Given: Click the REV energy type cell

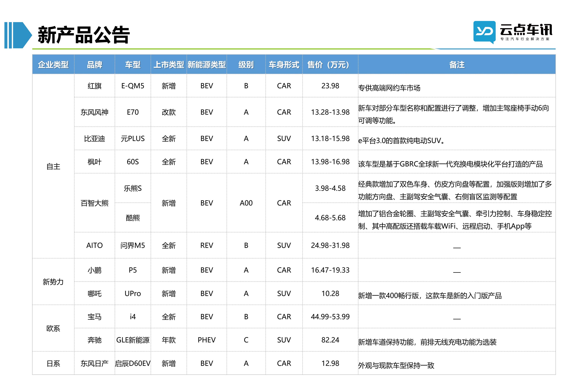Looking at the screenshot, I should click(x=207, y=245).
